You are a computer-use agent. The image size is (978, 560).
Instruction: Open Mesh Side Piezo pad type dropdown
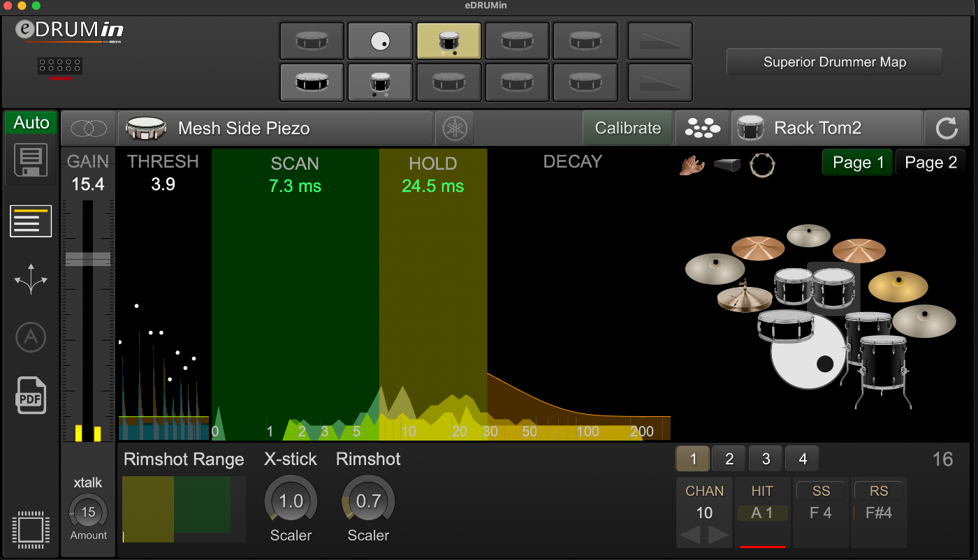point(277,128)
